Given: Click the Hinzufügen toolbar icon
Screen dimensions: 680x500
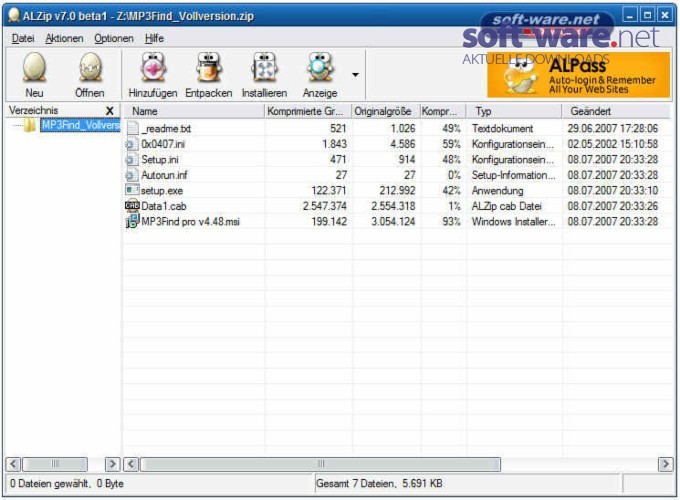Looking at the screenshot, I should [153, 67].
